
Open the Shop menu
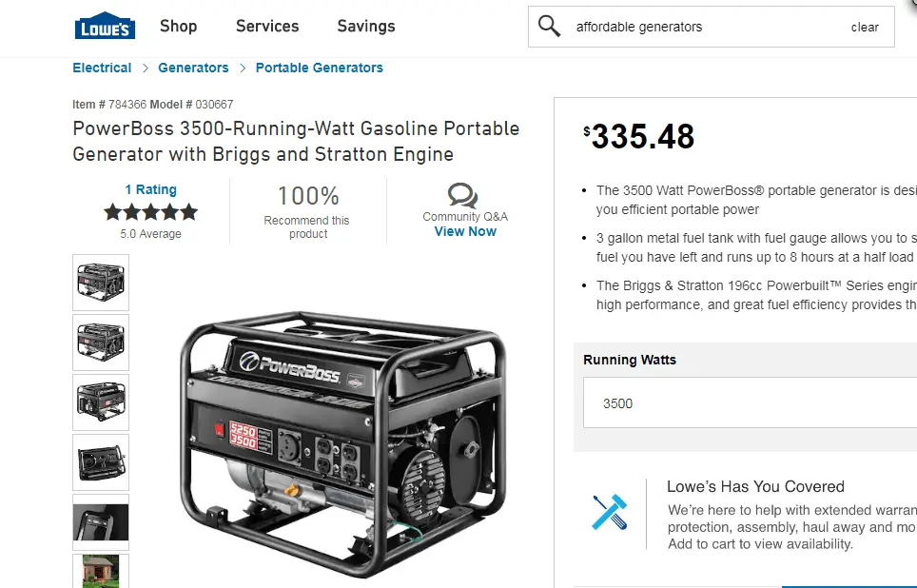(x=178, y=27)
